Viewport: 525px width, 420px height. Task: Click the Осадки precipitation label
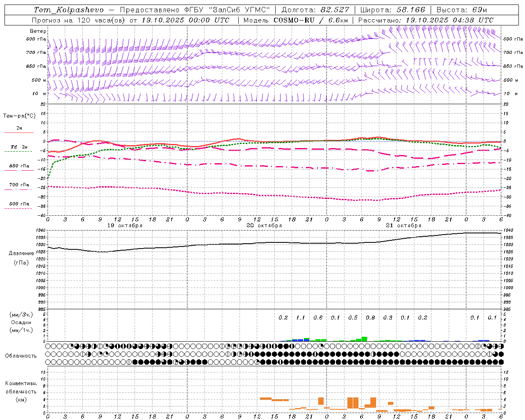[21, 322]
